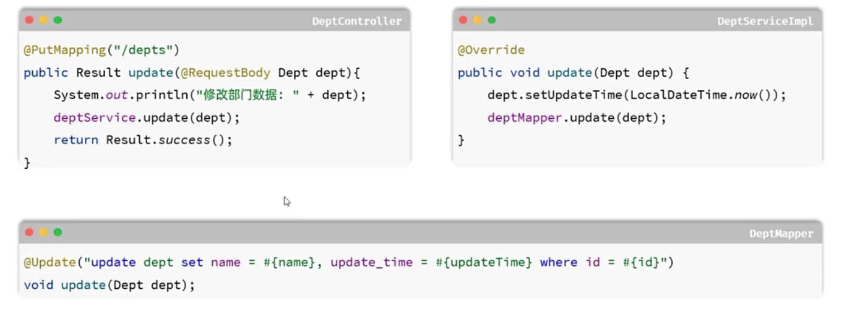Click the deptService.update(dept); line
Screen dimensions: 868x335
[147, 118]
